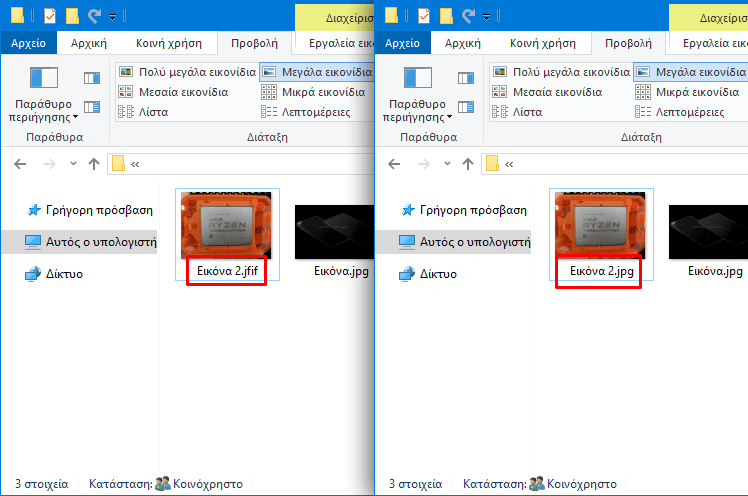
Task: Toggle details pane icon in left window
Action: click(92, 107)
